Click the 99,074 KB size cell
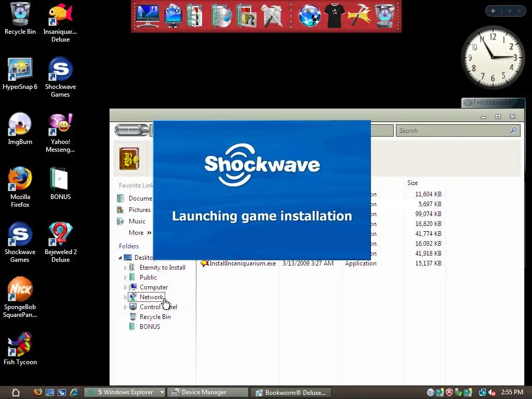 (428, 214)
